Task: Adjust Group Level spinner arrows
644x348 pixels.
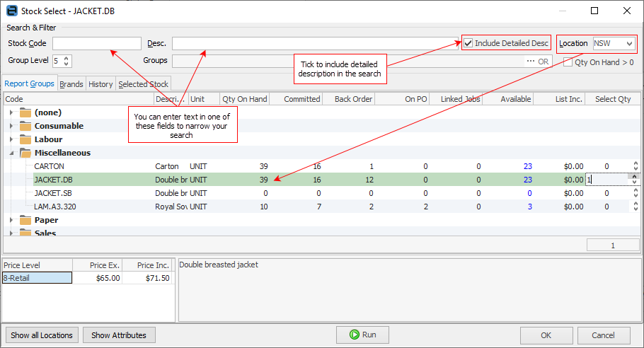Action: click(x=67, y=61)
